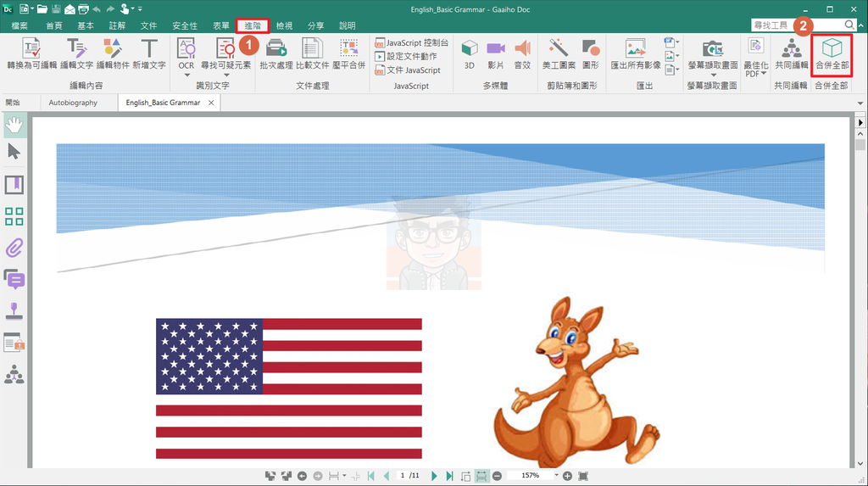Open the comments panel in sidebar

click(14, 279)
